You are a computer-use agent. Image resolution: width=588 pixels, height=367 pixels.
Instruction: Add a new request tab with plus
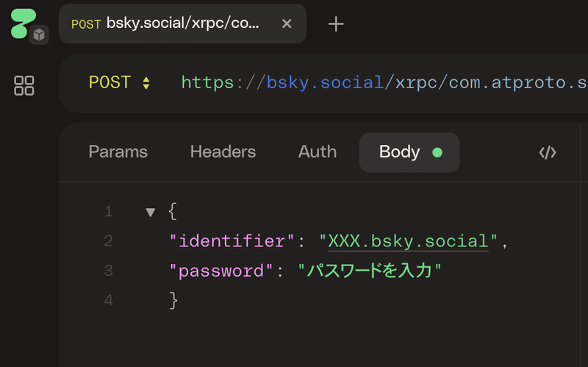pos(336,24)
